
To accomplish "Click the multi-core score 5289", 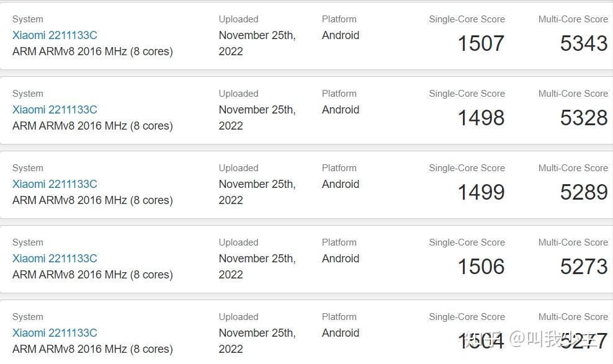I will coord(583,192).
